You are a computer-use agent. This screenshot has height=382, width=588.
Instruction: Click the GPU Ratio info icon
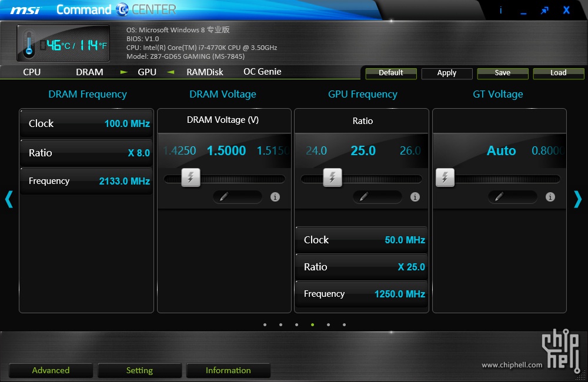[415, 197]
